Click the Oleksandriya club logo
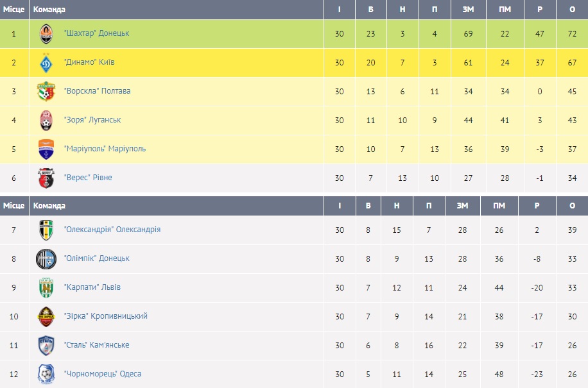Viewport: 588px width, 388px height. point(46,230)
